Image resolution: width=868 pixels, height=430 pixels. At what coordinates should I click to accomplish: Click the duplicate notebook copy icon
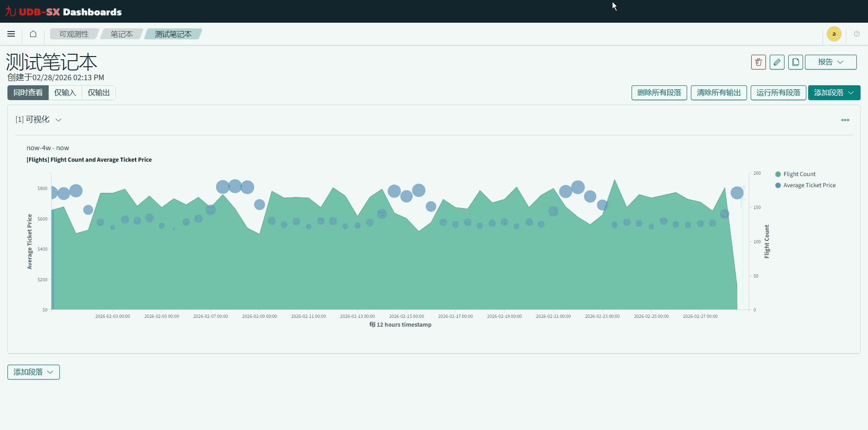point(795,62)
